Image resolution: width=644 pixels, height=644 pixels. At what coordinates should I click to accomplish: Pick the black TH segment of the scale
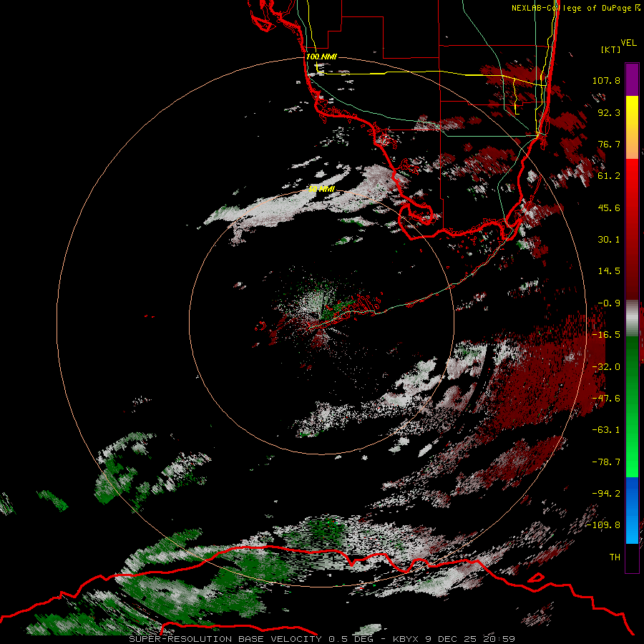632,557
